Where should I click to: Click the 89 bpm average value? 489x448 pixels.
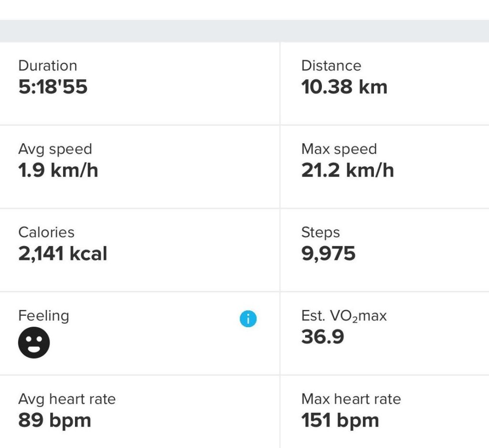coord(54,420)
